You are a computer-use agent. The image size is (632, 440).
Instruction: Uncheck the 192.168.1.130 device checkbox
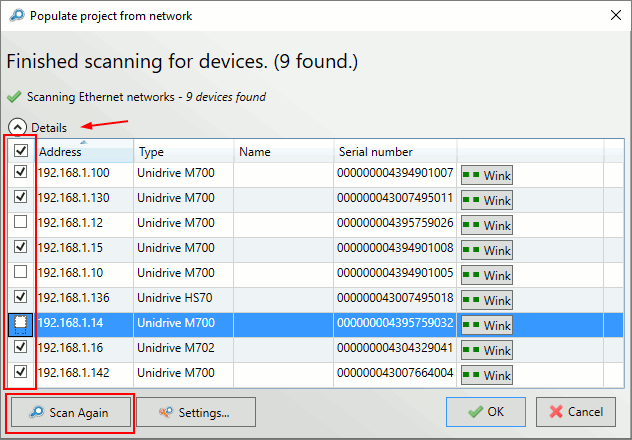21,197
